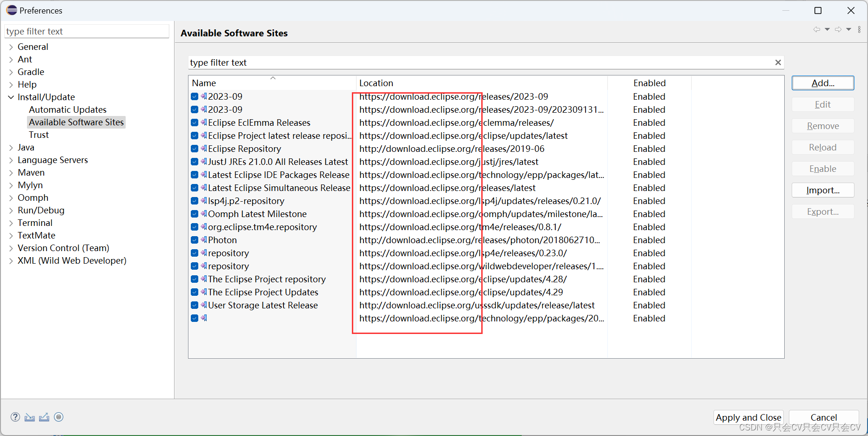Click the site icon for lsp4j.p2-repository

point(204,201)
